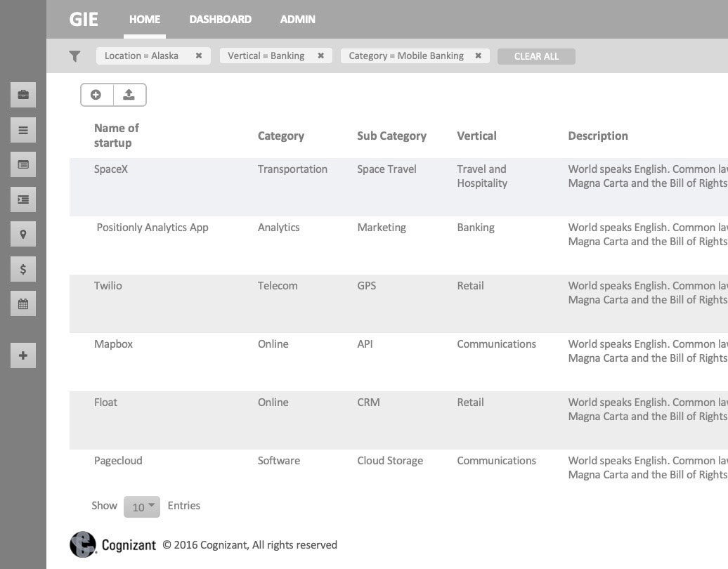Click the dollar sign sidebar icon
Image resolution: width=728 pixels, height=569 pixels.
[x=23, y=269]
